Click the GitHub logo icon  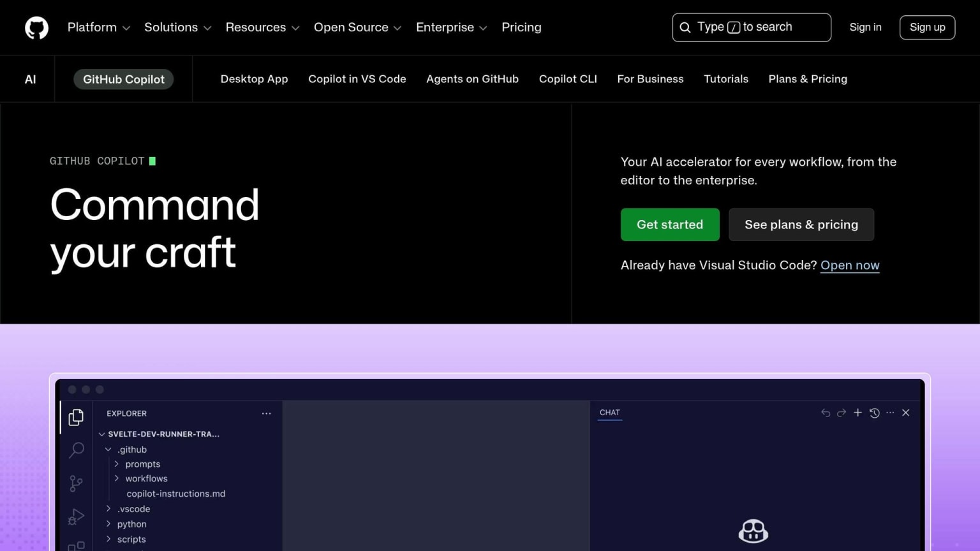(36, 27)
